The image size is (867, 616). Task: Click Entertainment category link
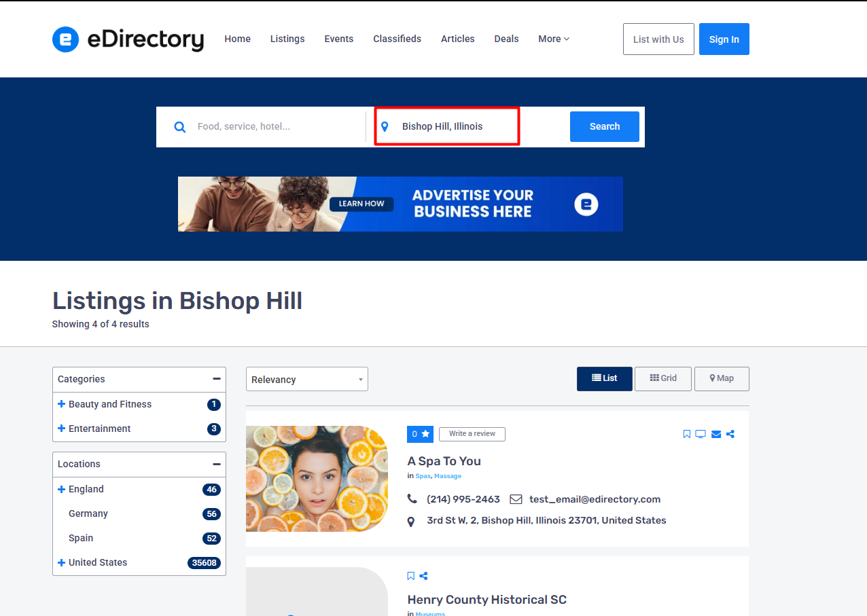coord(100,429)
